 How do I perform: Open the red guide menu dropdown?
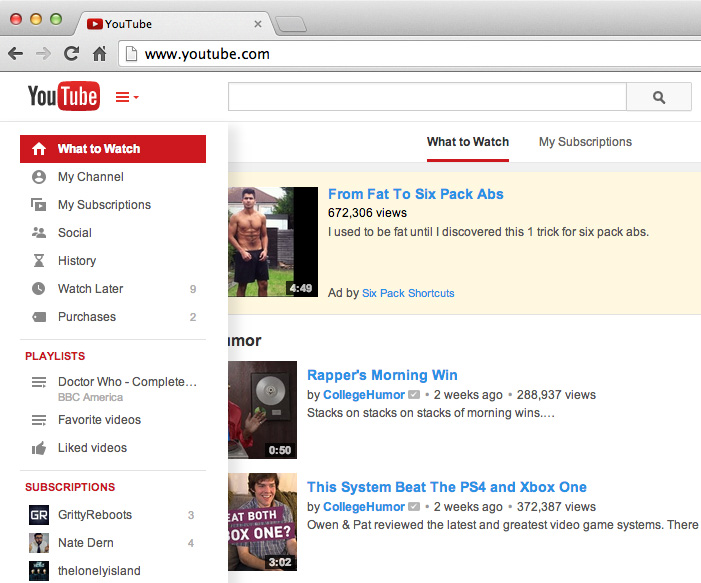click(127, 97)
